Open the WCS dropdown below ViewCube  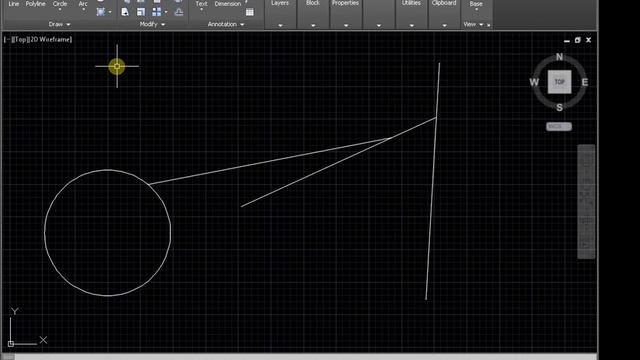pyautogui.click(x=559, y=127)
